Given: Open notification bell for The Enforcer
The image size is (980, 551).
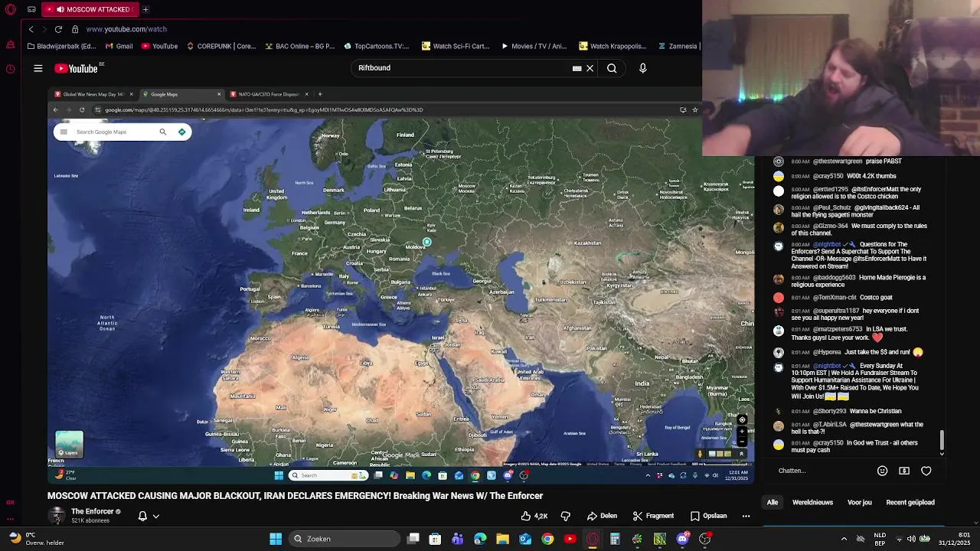Looking at the screenshot, I should (142, 516).
